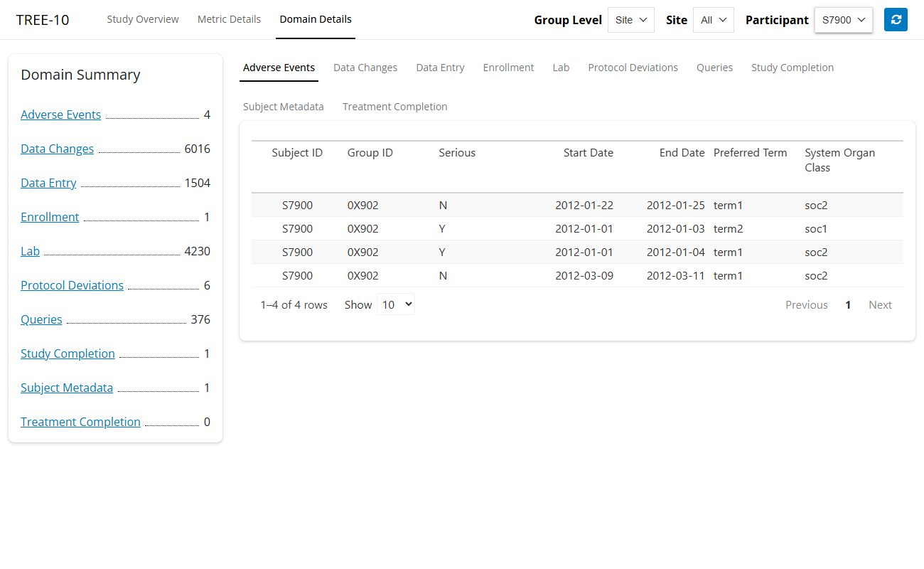Sort by the Preferred Term column header
The height and width of the screenshot is (569, 924).
tap(750, 153)
